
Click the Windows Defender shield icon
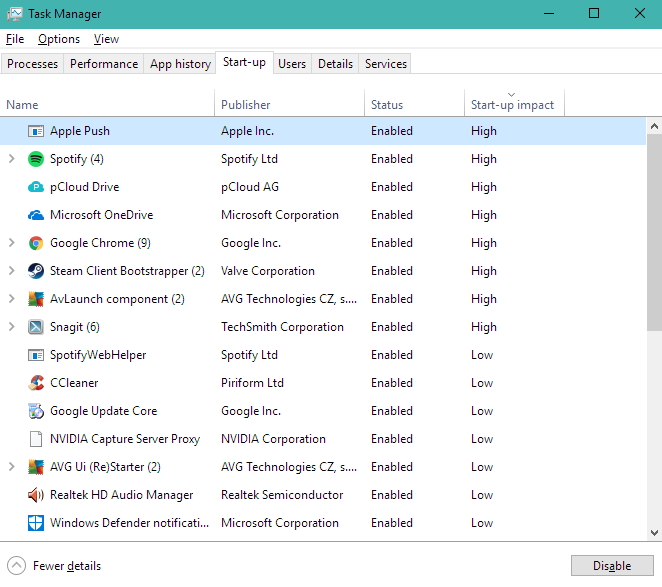click(36, 523)
